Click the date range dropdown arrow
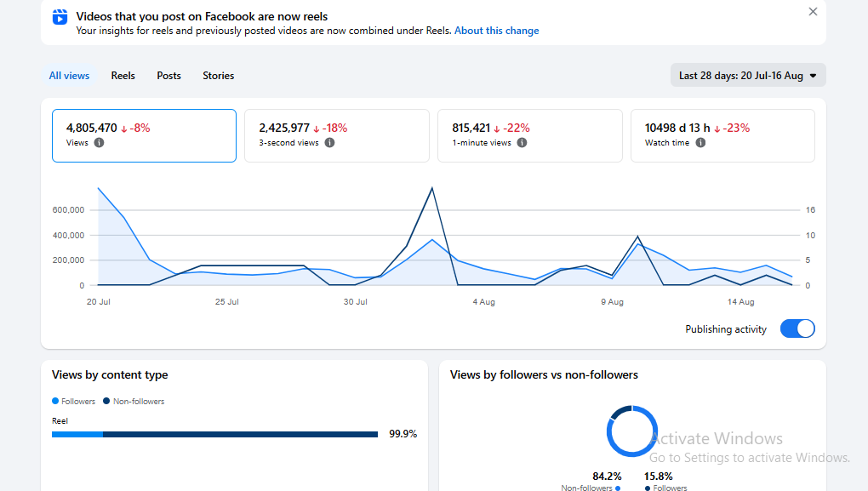Screen dimensions: 868x491 tap(813, 76)
